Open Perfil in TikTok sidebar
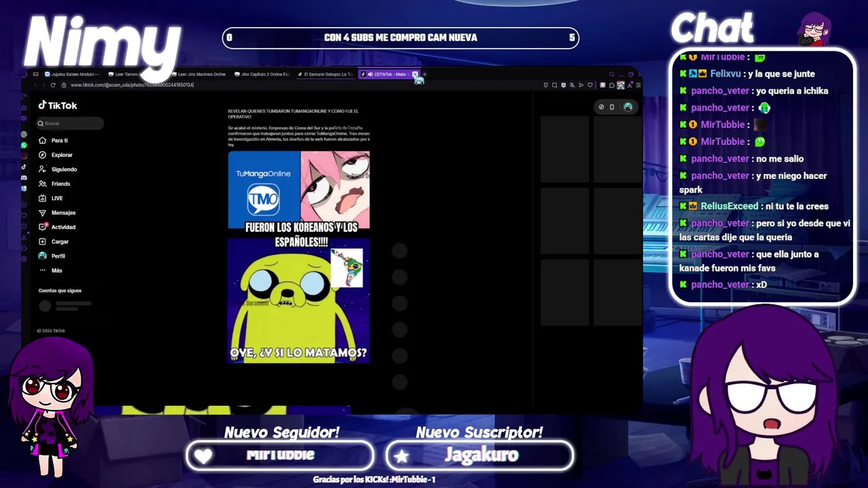Image resolution: width=868 pixels, height=488 pixels. point(52,256)
